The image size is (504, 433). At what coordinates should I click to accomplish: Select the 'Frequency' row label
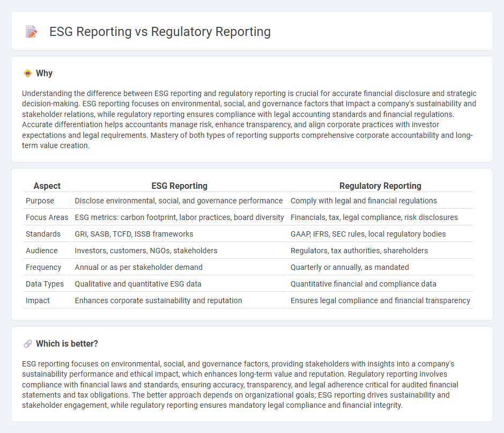pos(43,267)
